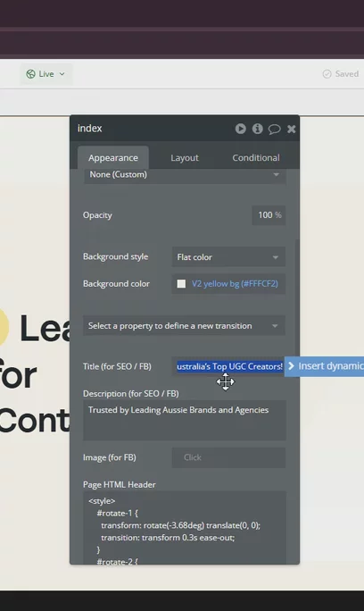Open the None (Custom) style dropdown
Viewport: 364px width, 611px height.
click(184, 175)
